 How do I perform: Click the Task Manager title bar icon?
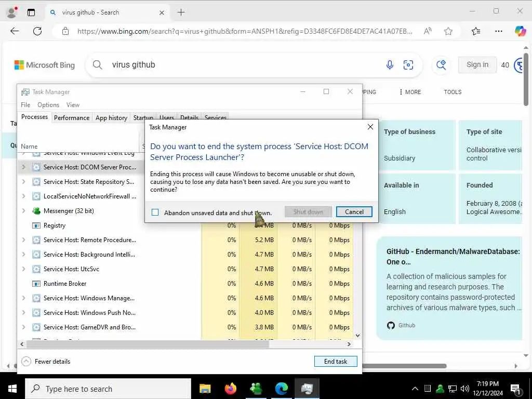coord(25,92)
